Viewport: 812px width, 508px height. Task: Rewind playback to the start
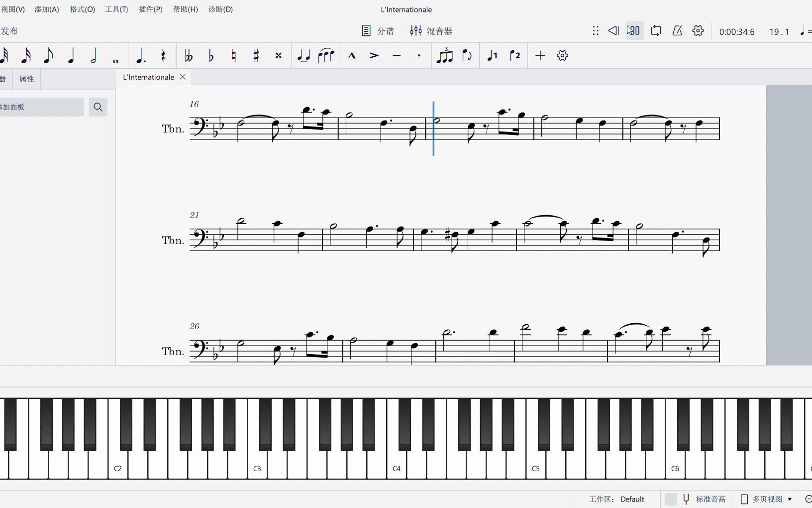coord(613,31)
